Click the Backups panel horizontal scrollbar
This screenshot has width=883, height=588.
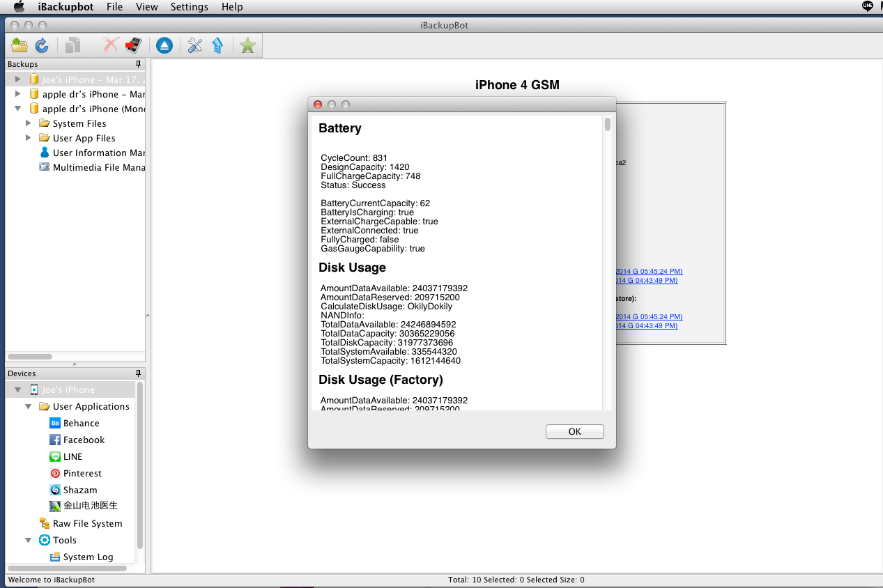coord(30,356)
